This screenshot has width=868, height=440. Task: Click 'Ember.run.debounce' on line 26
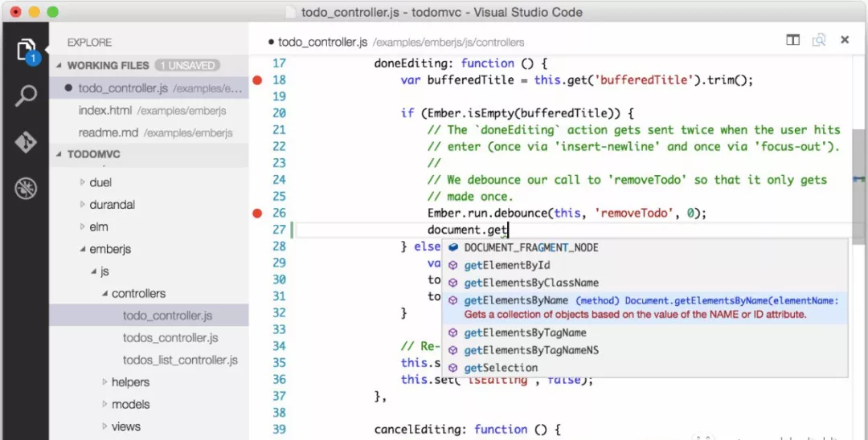pos(487,214)
